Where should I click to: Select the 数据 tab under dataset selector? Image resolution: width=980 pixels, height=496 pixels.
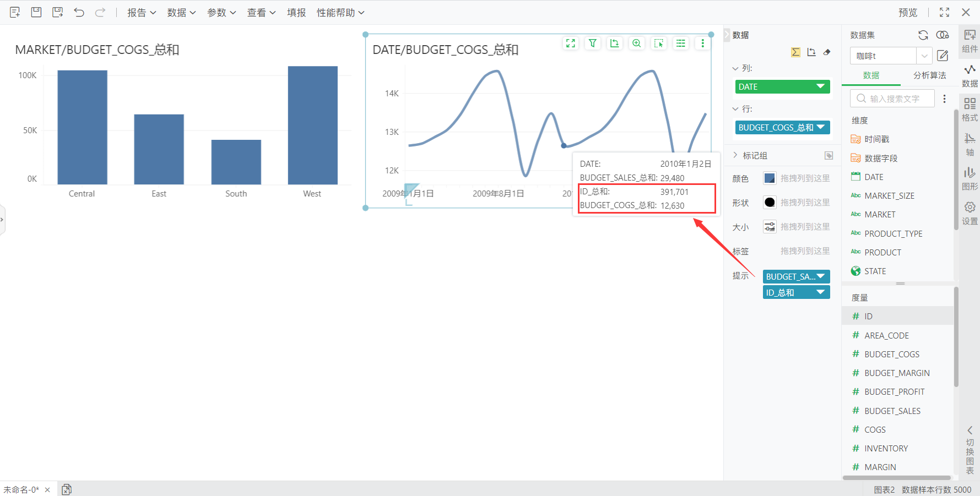click(871, 75)
